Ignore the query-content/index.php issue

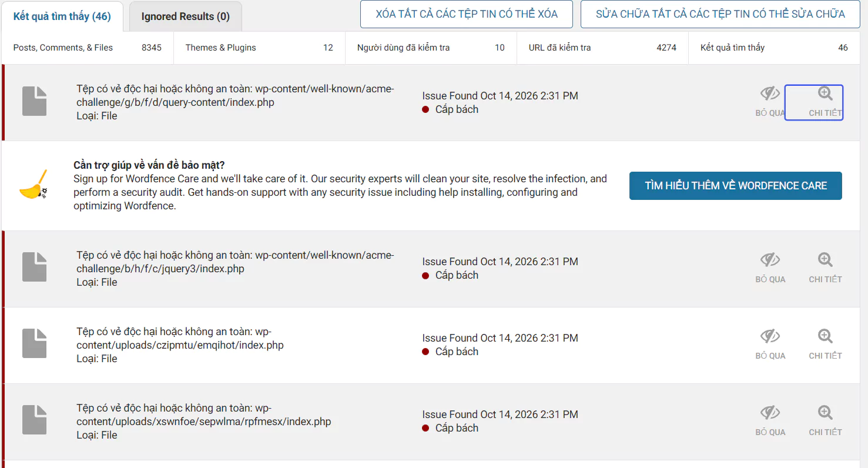[x=770, y=102]
